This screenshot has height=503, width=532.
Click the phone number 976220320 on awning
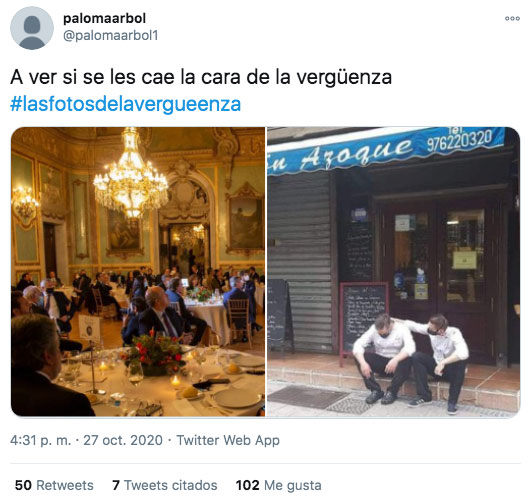(x=459, y=140)
